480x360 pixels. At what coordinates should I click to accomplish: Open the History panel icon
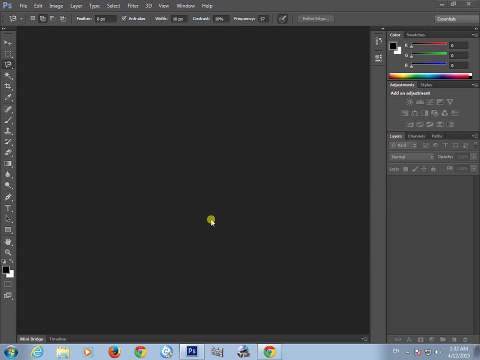(378, 41)
